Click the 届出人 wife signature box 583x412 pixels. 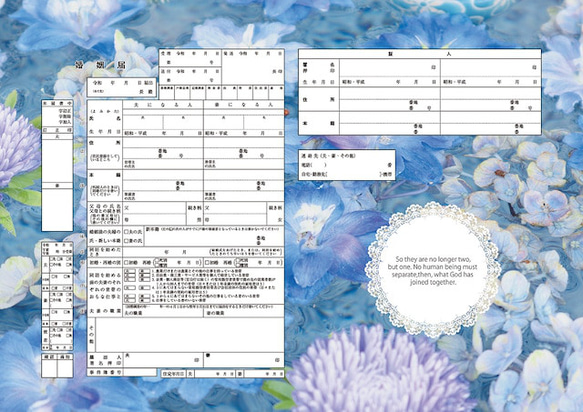[244, 360]
